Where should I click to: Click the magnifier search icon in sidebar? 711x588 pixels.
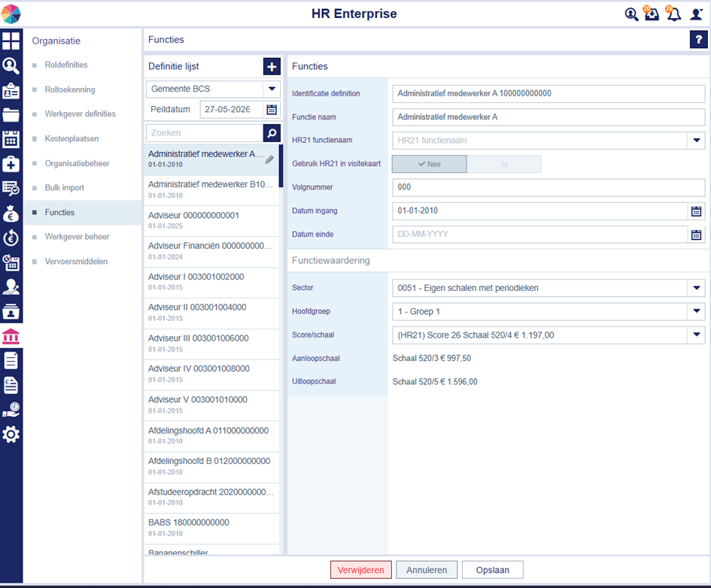click(11, 65)
